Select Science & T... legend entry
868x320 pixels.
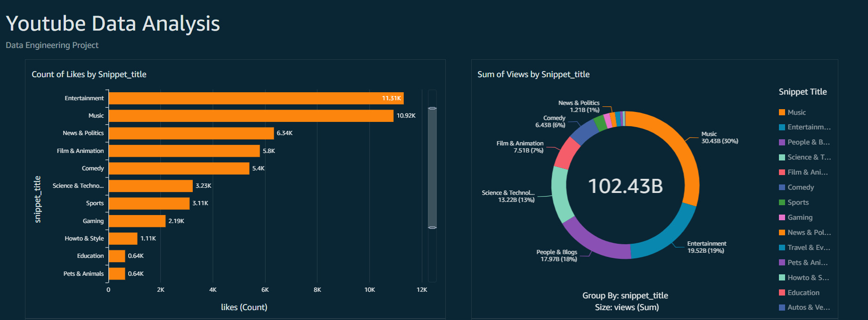pyautogui.click(x=809, y=158)
